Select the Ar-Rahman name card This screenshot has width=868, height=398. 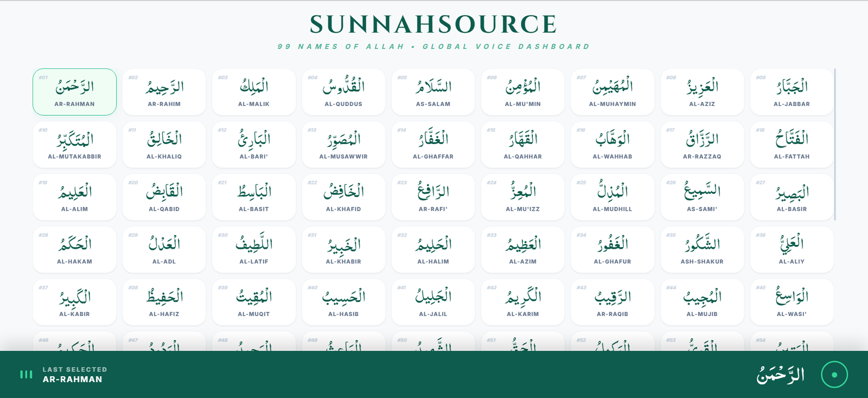(x=74, y=92)
